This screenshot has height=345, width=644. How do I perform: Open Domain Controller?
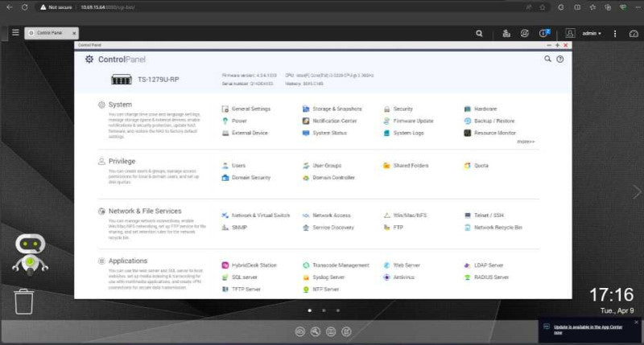(328, 178)
